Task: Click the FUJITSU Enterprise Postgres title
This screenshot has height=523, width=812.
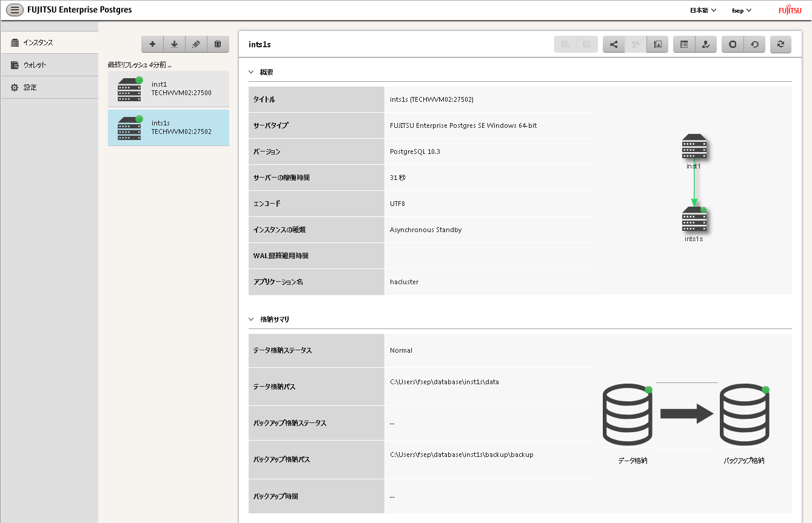Action: pyautogui.click(x=79, y=10)
